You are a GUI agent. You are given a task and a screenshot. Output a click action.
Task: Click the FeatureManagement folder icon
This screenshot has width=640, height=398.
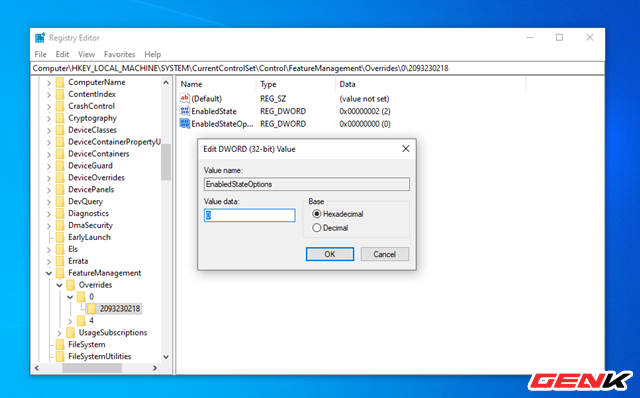coord(60,273)
